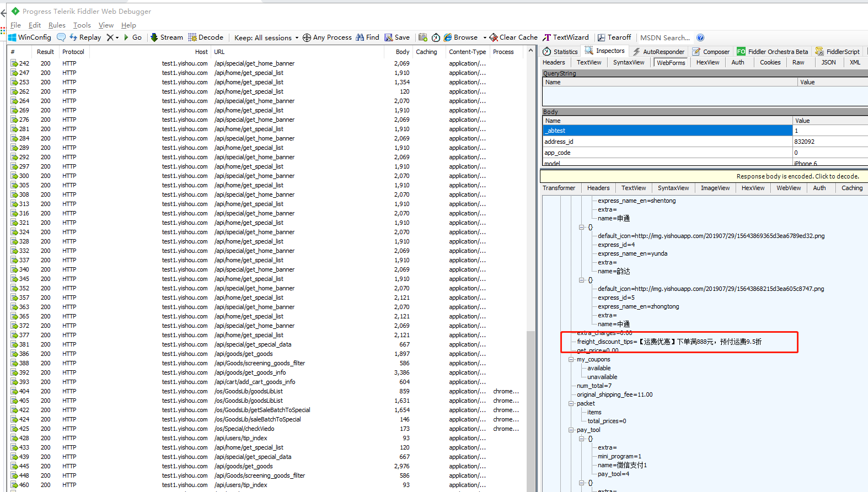Select session 404 goodsLibList row
868x492 pixels.
(x=266, y=391)
